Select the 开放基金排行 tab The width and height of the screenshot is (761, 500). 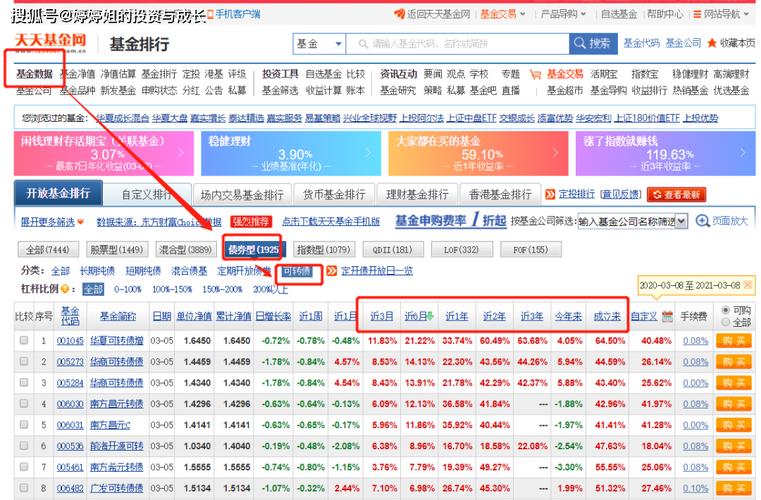(58, 193)
